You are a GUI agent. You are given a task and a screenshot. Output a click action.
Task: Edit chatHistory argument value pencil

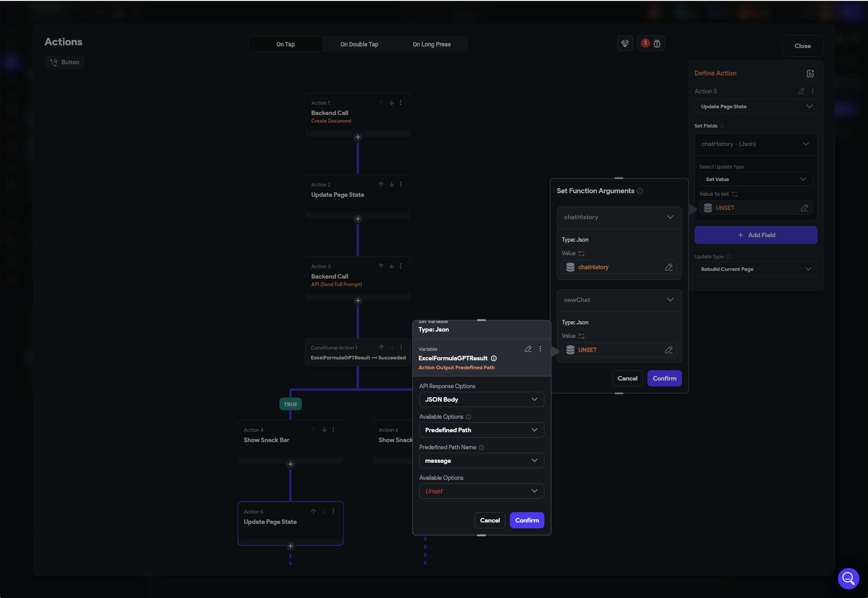[668, 267]
